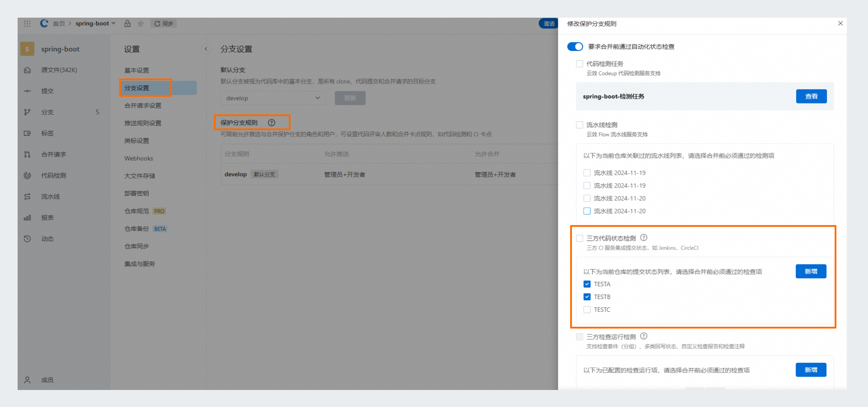
Task: Collapse the 设置 sidebar with the chevron
Action: pos(206,49)
